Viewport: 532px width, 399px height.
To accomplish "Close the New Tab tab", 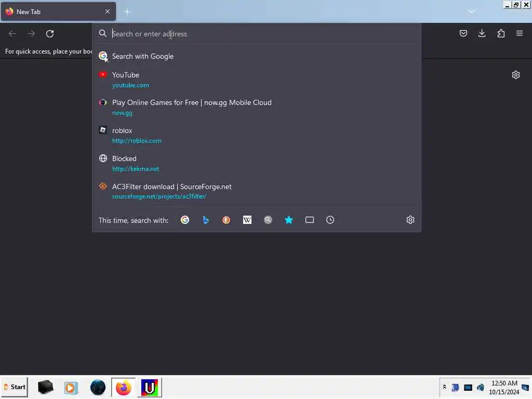I will point(108,11).
